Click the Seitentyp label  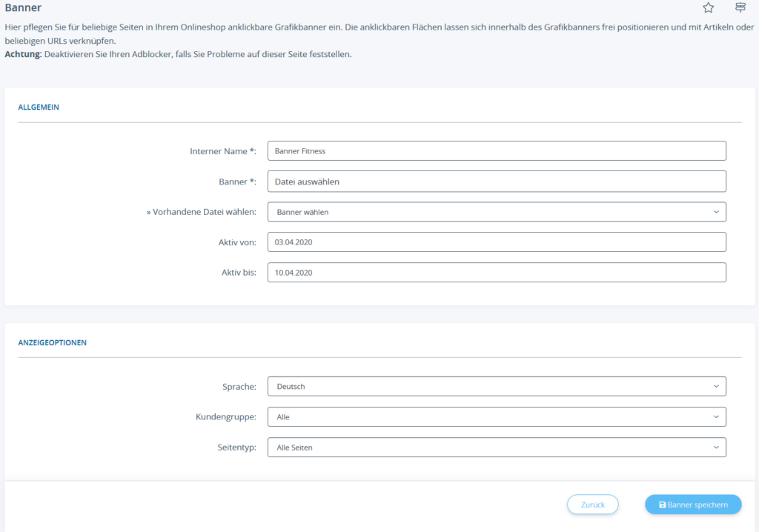pyautogui.click(x=234, y=448)
